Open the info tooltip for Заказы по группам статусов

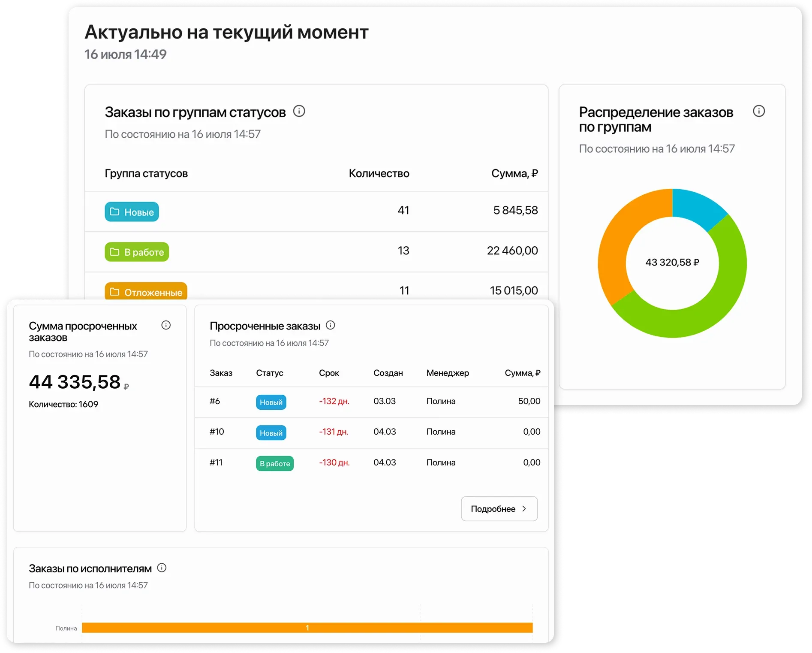pos(300,112)
